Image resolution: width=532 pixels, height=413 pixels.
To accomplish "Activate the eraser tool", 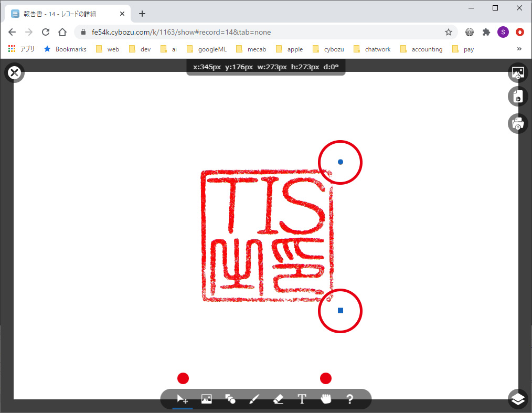I will coord(279,399).
